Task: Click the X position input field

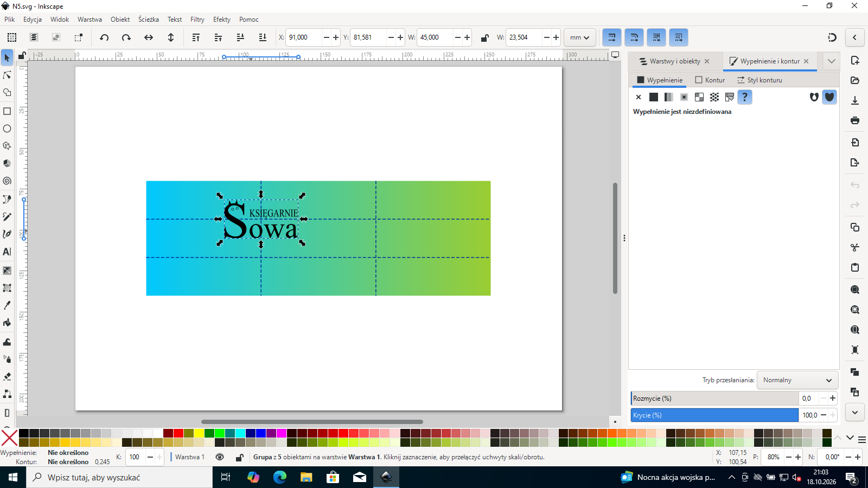Action: click(304, 37)
